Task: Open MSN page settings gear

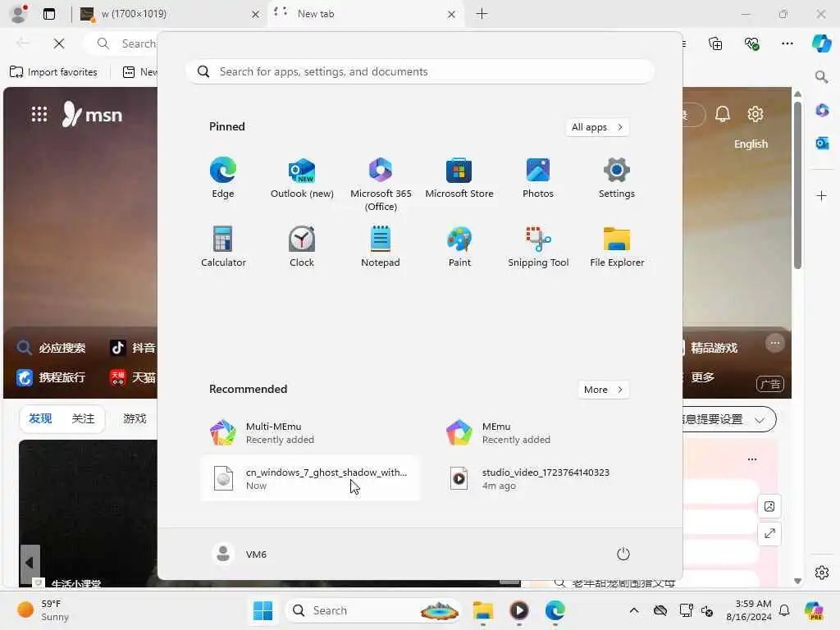Action: pyautogui.click(x=756, y=114)
